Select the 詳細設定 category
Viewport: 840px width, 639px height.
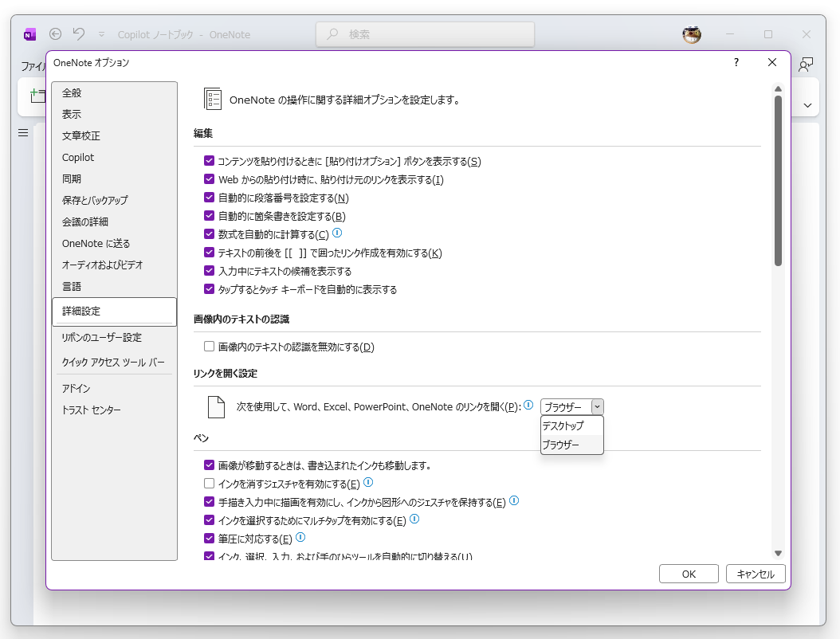tap(114, 312)
